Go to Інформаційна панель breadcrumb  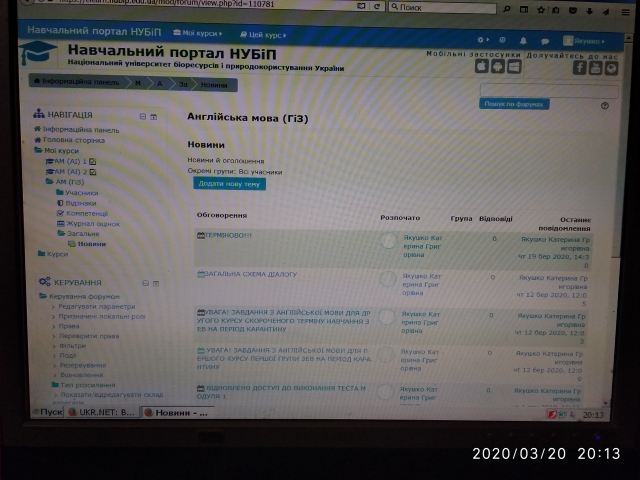click(x=77, y=82)
